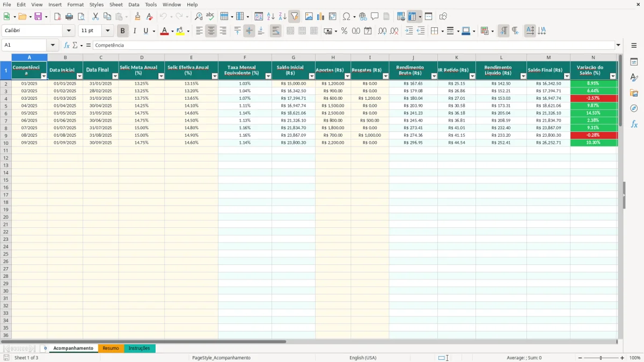This screenshot has height=362, width=644.
Task: Click Insert Image icon
Action: (309, 17)
